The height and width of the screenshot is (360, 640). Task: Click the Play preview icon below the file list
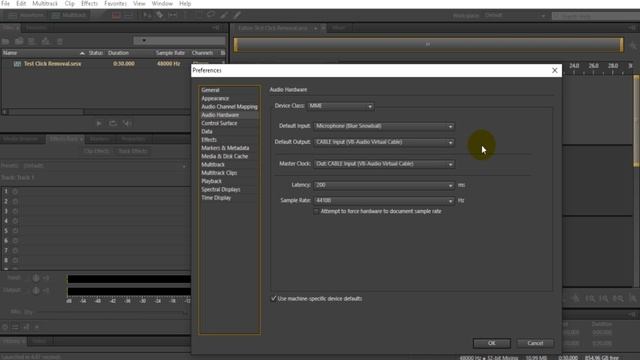[x=99, y=124]
